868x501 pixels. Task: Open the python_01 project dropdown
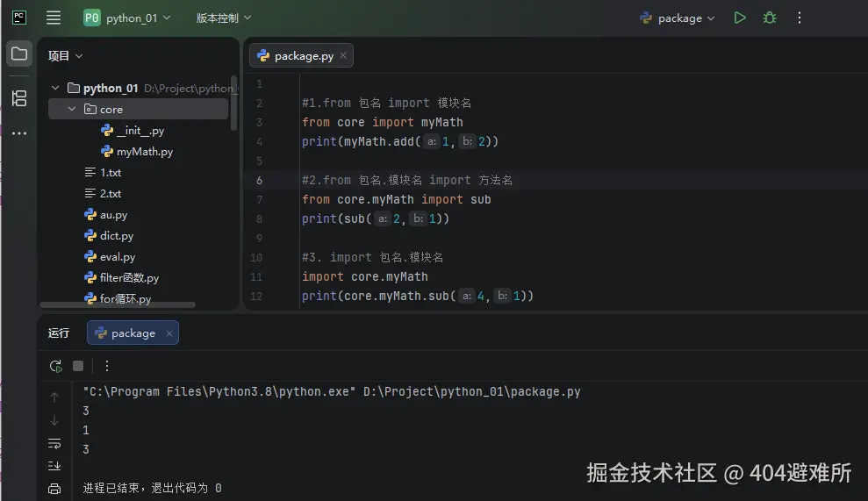pyautogui.click(x=127, y=18)
